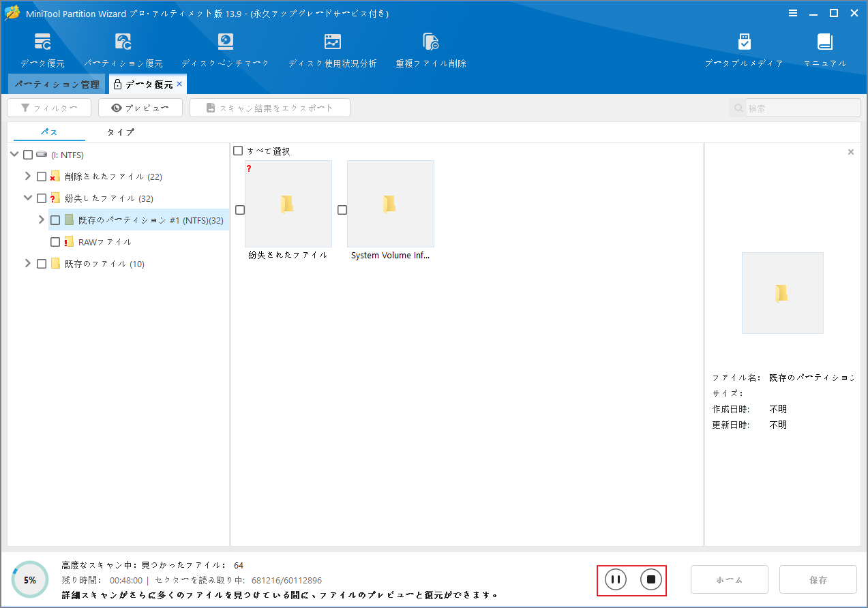Tick the すべて選択 checkbox

click(x=238, y=151)
